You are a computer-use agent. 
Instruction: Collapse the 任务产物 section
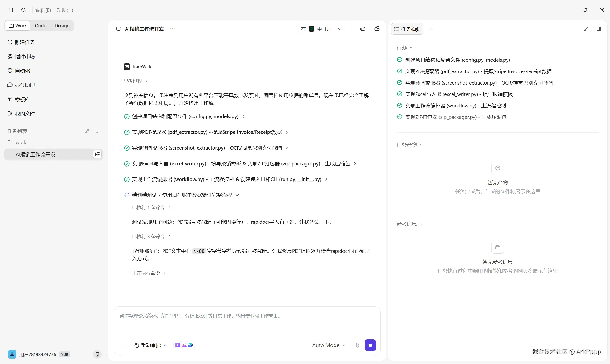click(x=409, y=145)
